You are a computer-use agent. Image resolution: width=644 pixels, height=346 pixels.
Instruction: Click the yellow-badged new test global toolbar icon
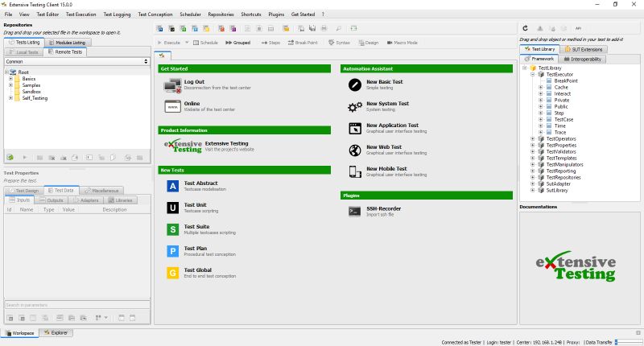coord(206,28)
